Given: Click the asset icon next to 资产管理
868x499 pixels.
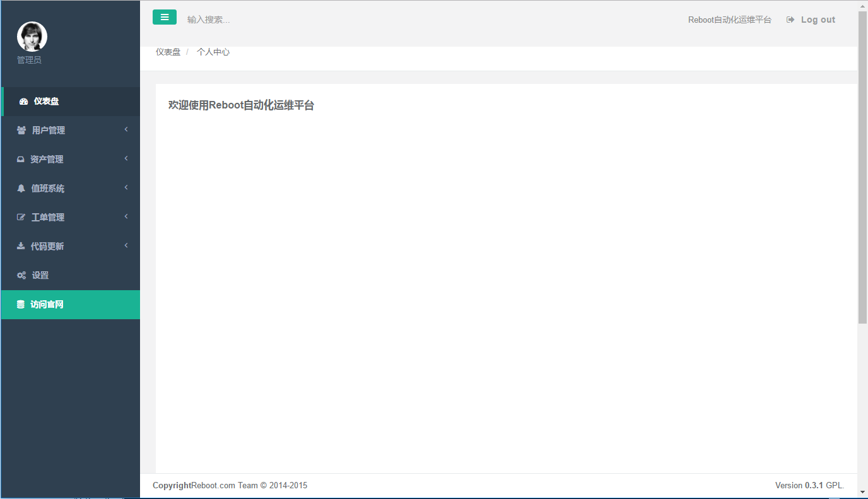Looking at the screenshot, I should [x=21, y=159].
